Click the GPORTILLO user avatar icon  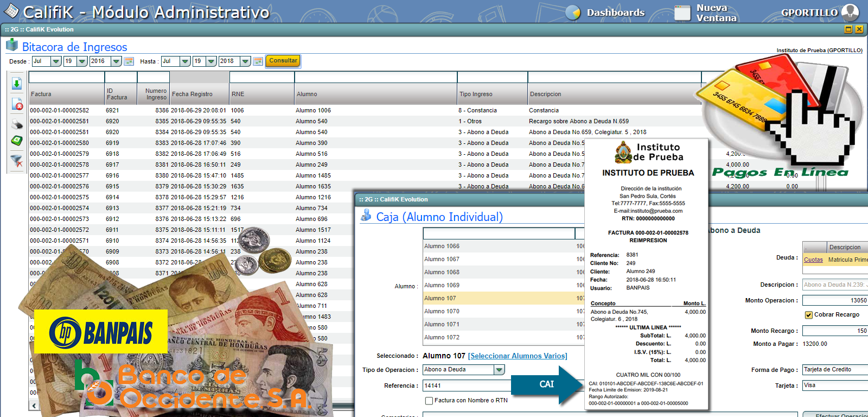pos(850,12)
